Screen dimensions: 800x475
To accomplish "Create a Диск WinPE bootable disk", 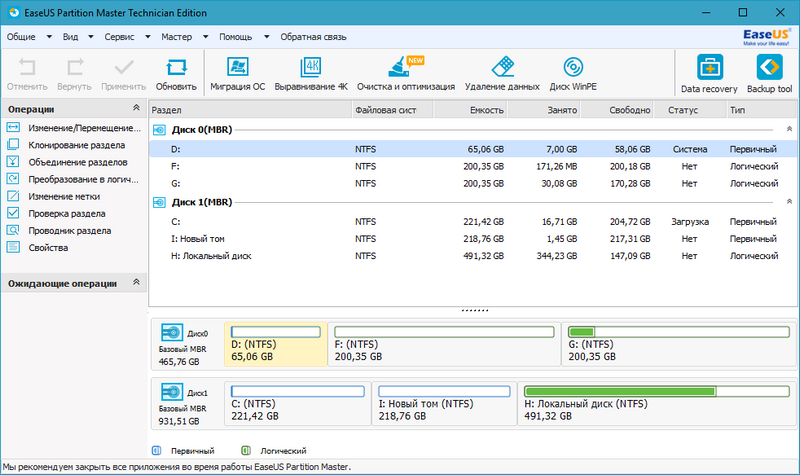I will pyautogui.click(x=573, y=67).
